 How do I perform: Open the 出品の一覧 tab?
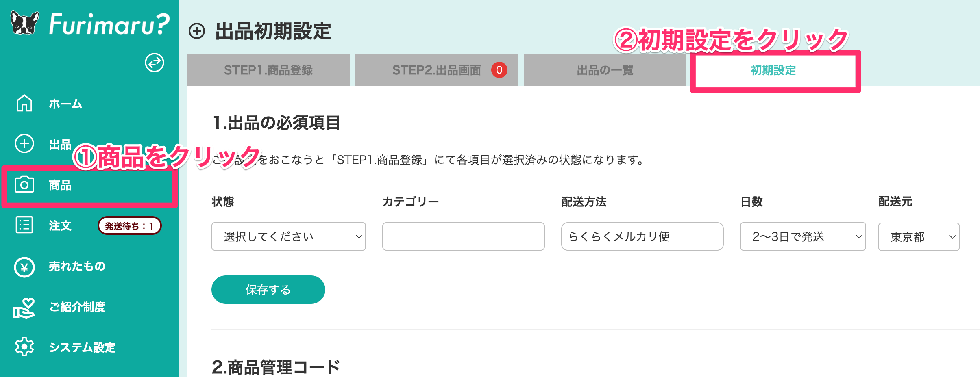click(x=605, y=70)
